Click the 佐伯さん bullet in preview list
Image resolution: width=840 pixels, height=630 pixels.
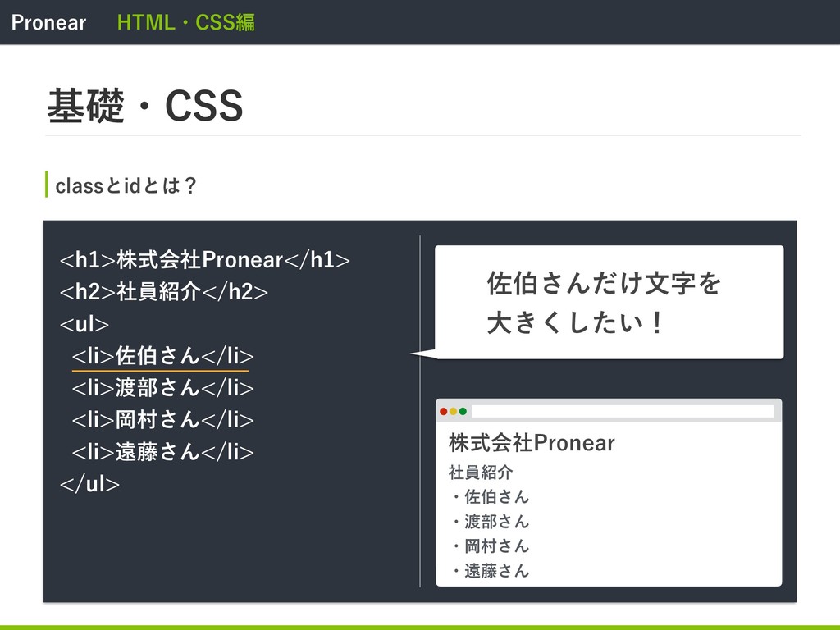click(491, 496)
